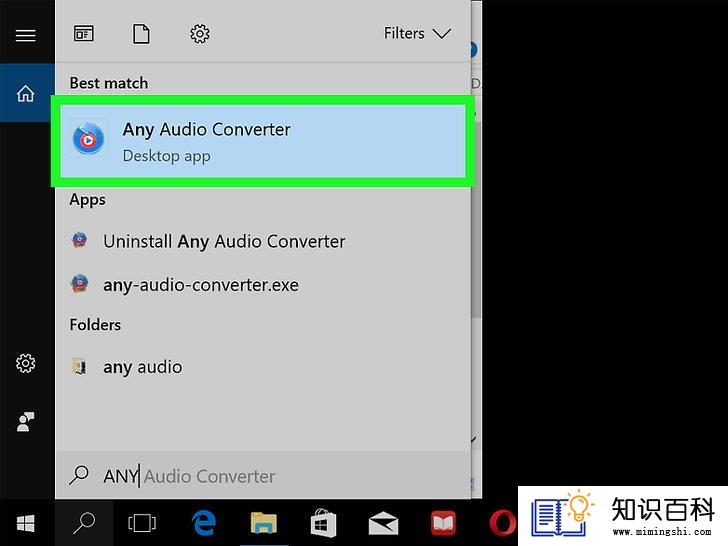The height and width of the screenshot is (546, 728).
Task: Click the search box with ANY typed
Action: click(263, 475)
